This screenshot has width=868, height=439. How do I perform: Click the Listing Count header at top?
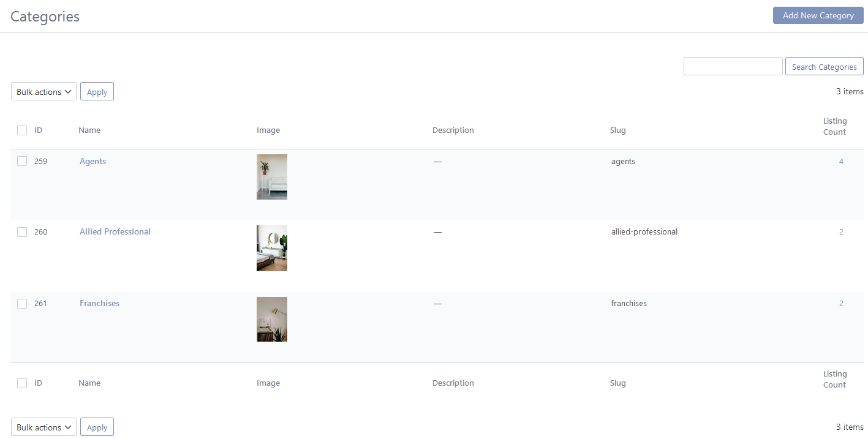834,126
